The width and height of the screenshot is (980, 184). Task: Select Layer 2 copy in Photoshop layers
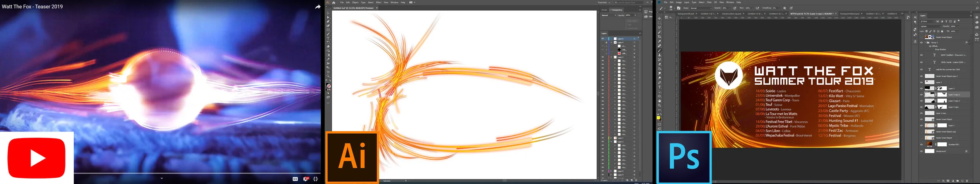[x=946, y=113]
